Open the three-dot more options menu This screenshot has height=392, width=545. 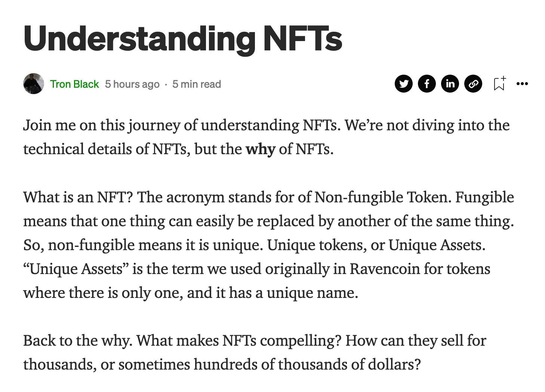522,84
